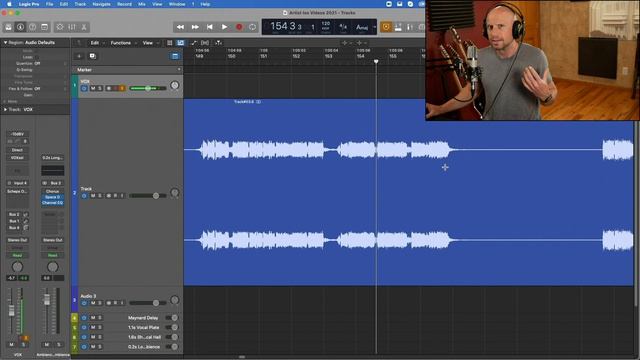Open the tracks area View dropdown
The height and width of the screenshot is (360, 640).
click(151, 43)
